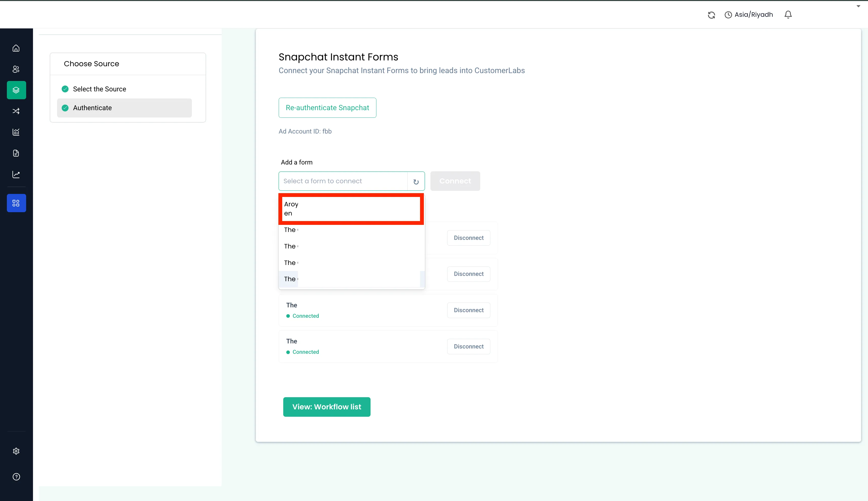Viewport: 868px width, 501px height.
Task: Click the notification bell icon
Action: click(788, 14)
